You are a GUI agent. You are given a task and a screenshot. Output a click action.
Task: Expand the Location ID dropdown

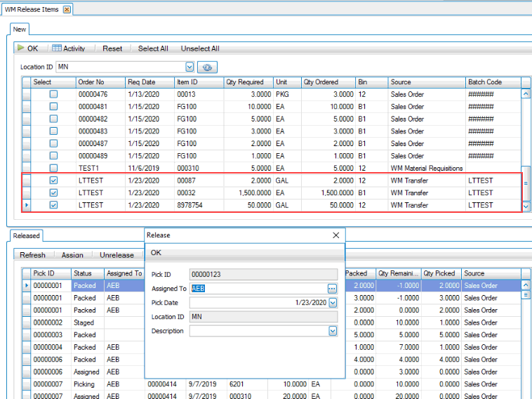tap(189, 67)
